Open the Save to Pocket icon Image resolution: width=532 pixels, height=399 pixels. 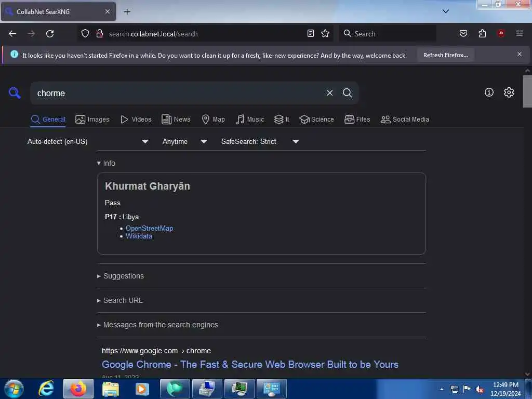click(x=463, y=33)
